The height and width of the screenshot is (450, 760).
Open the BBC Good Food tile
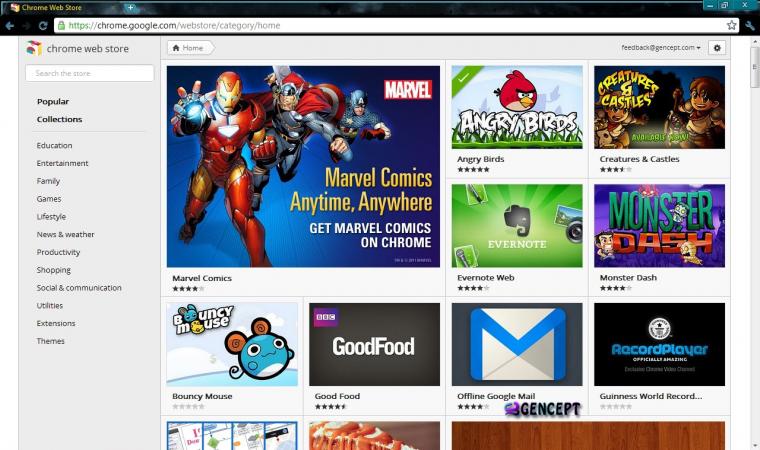[x=375, y=344]
